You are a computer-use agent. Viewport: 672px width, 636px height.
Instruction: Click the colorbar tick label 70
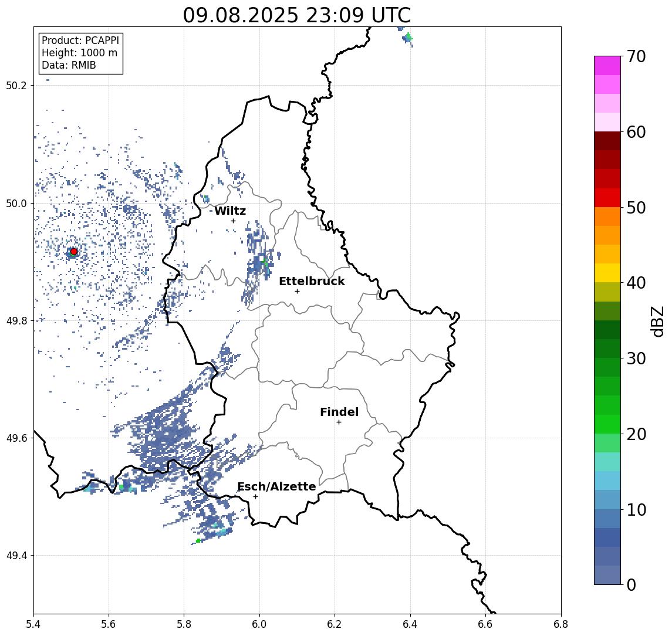pos(636,56)
